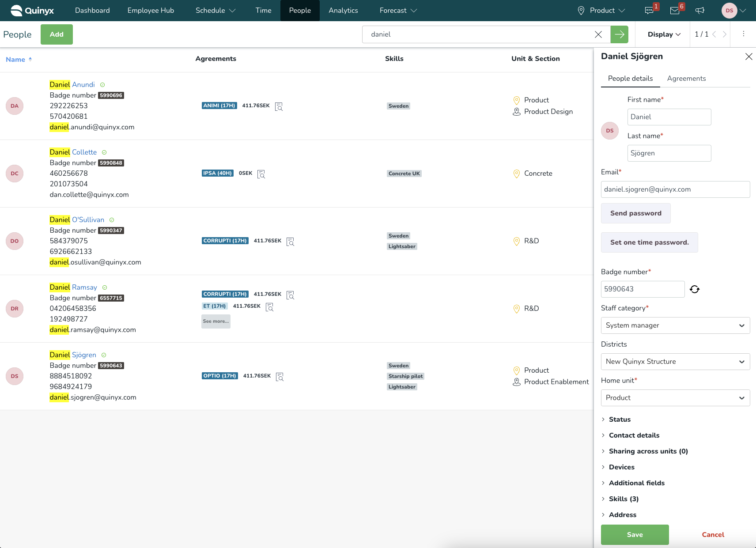Select the People details tab
Image resolution: width=756 pixels, height=548 pixels.
(630, 79)
